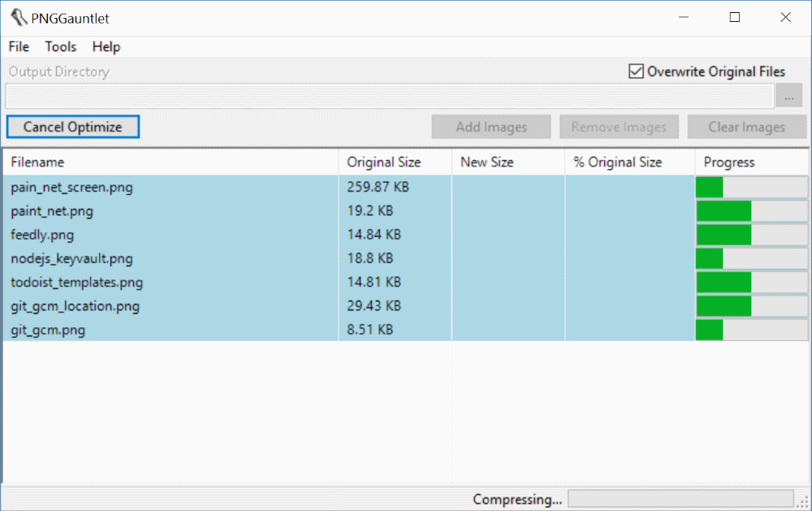
Task: Click progress bar for nodejs_keyvault.png
Action: [752, 258]
